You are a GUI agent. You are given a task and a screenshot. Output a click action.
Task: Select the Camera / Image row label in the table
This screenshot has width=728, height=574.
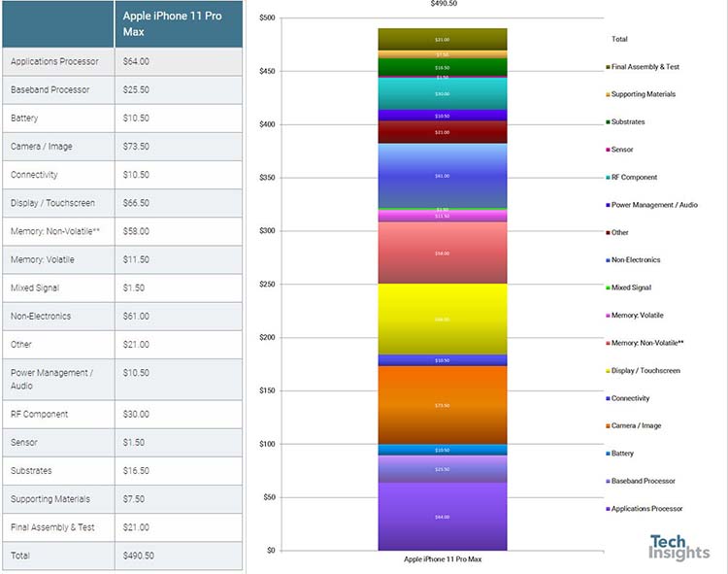tap(42, 147)
